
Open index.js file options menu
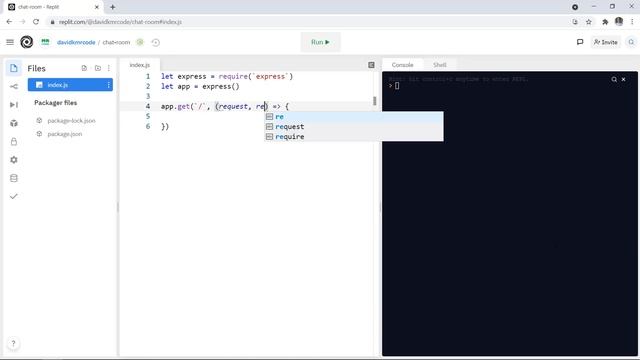109,85
